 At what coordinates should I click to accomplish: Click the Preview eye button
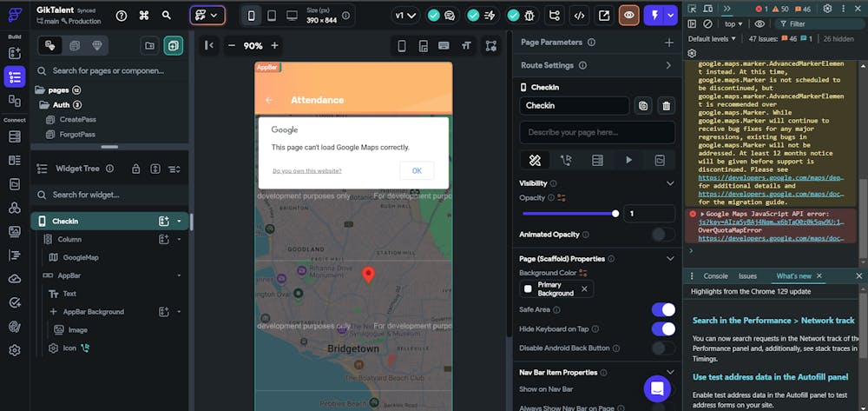click(628, 16)
